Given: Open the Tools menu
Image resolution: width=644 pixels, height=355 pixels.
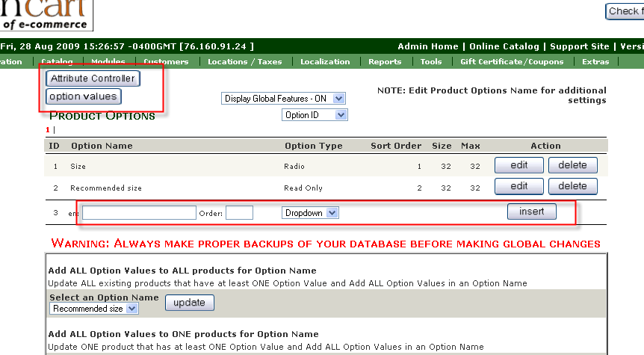Looking at the screenshot, I should [x=431, y=62].
